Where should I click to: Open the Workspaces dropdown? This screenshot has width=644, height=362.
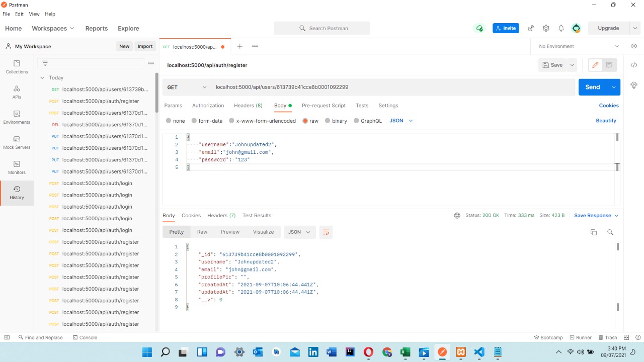(x=53, y=28)
